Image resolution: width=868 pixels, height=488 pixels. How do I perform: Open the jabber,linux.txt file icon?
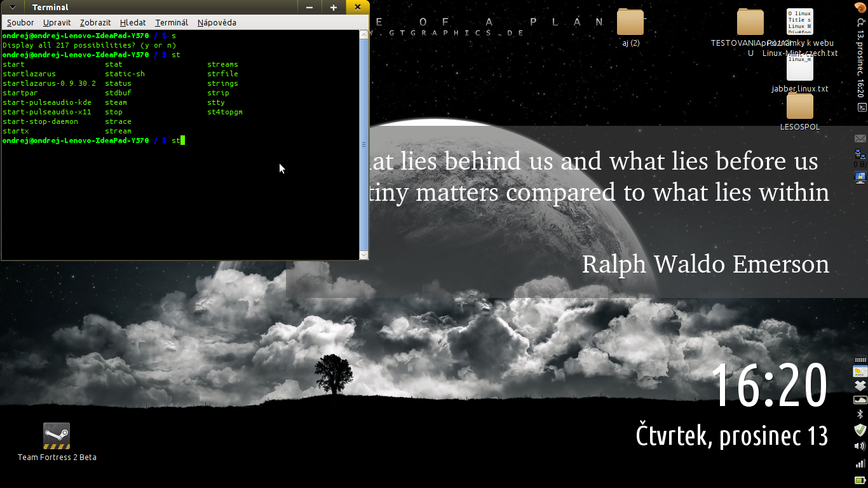click(800, 68)
